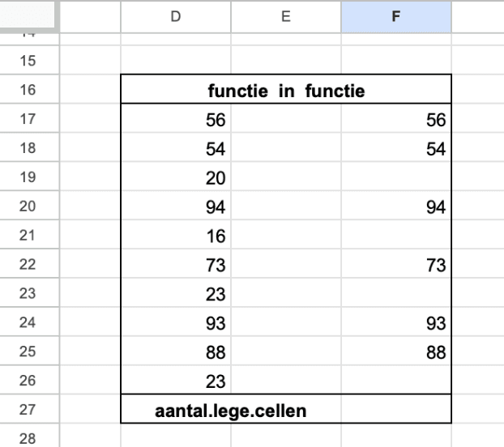Select cell D17 containing 56
This screenshot has height=447, width=504.
[x=176, y=120]
